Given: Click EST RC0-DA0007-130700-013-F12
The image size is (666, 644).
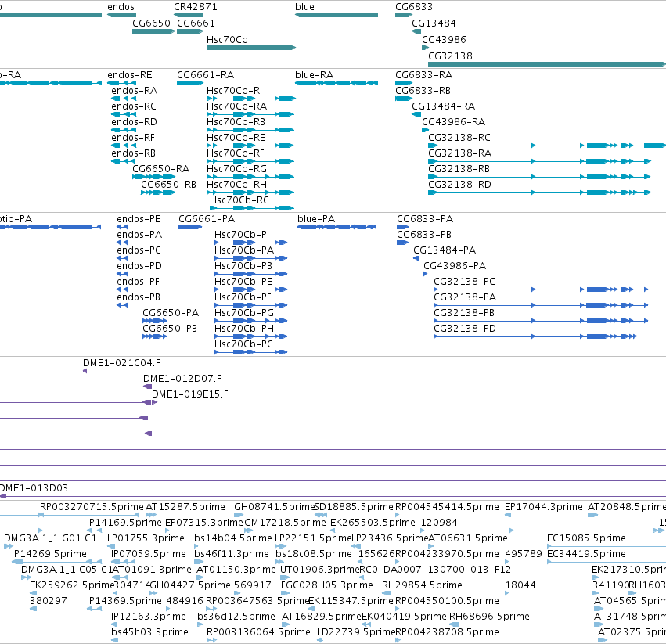Looking at the screenshot, I should (435, 570).
